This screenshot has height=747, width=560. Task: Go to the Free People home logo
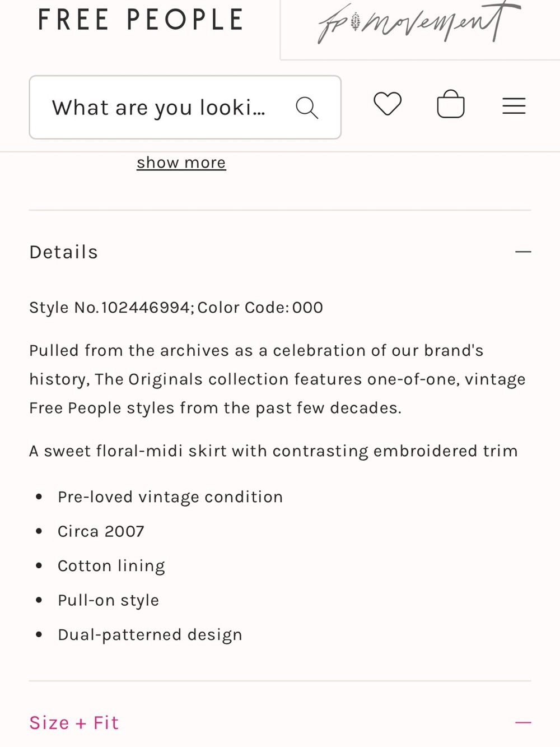click(141, 20)
